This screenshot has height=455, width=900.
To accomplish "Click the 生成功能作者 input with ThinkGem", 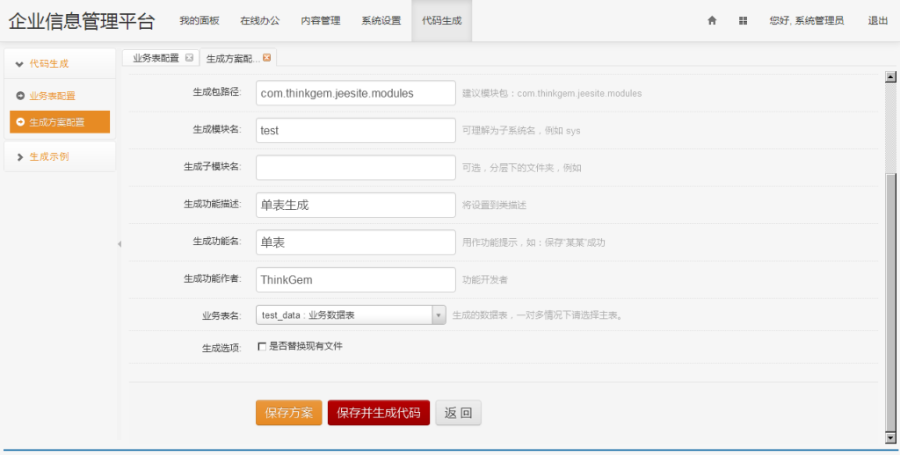I will click(356, 279).
